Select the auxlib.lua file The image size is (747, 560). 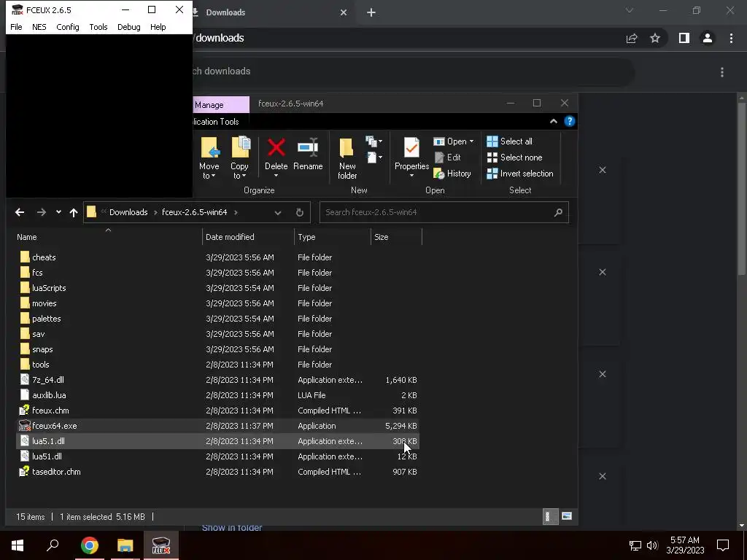click(217, 395)
